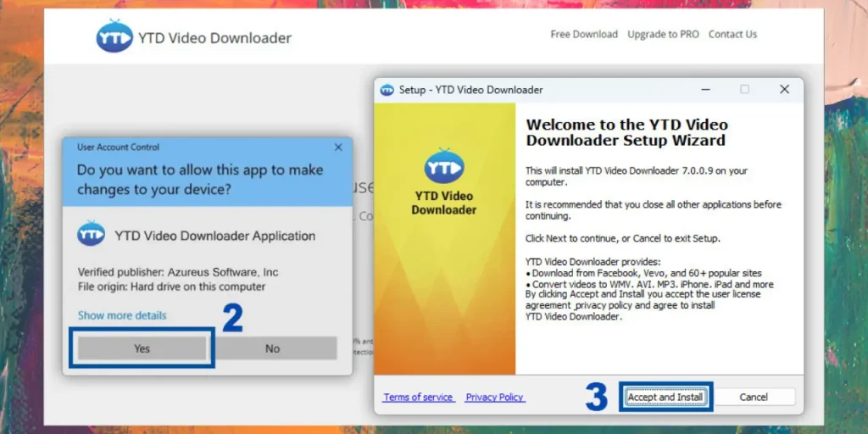868x434 pixels.
Task: Click YTD logo in Setup yellow banner
Action: [444, 166]
